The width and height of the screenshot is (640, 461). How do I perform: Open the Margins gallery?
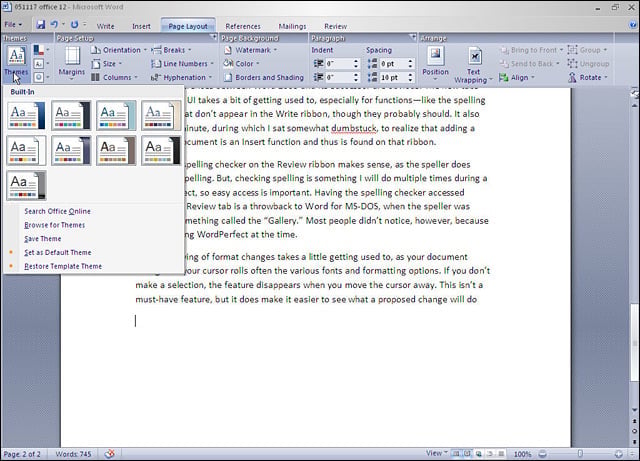pos(72,62)
